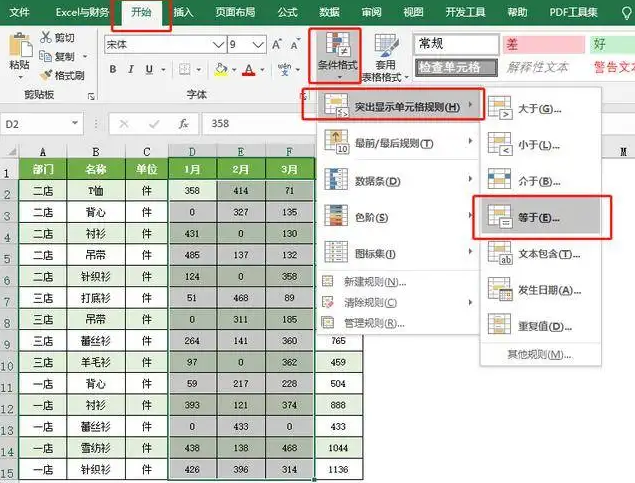Toggle Bold formatting

(113, 69)
